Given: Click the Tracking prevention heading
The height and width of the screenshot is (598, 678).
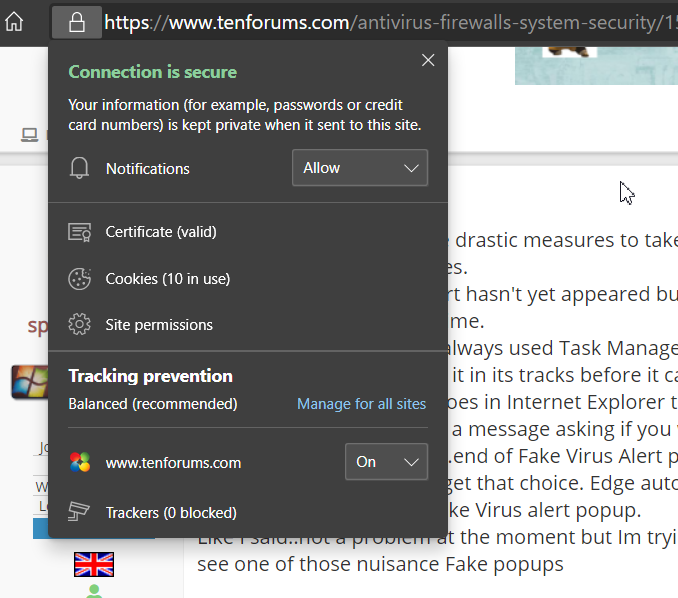Looking at the screenshot, I should tap(150, 376).
